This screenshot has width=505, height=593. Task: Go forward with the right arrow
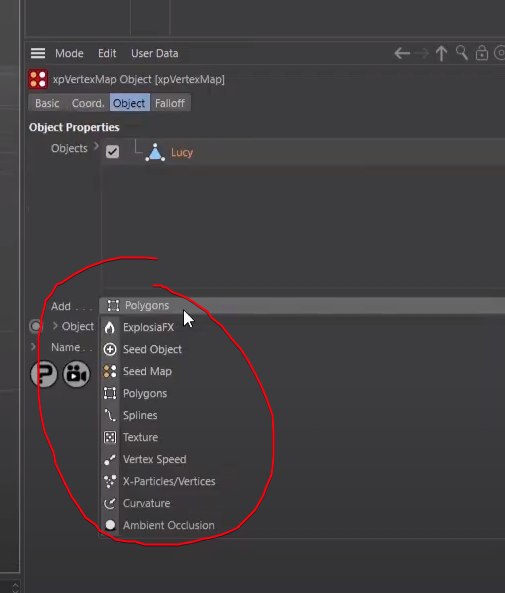[422, 53]
